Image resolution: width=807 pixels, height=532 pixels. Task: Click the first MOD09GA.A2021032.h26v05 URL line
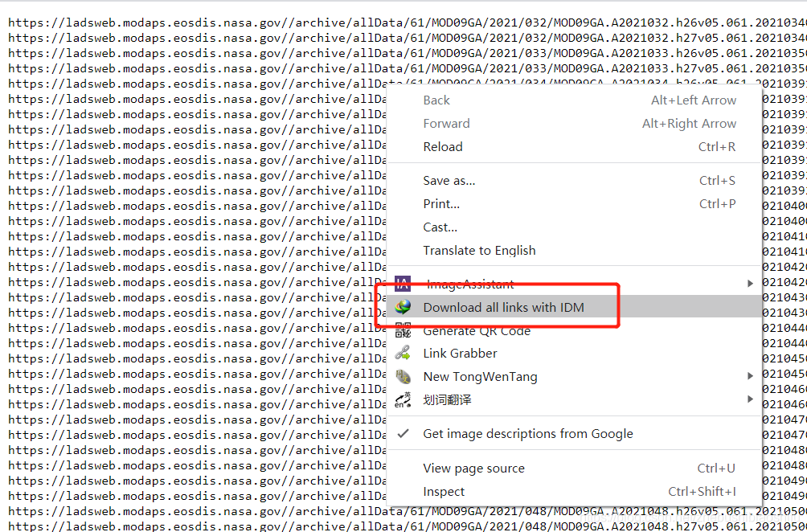[408, 23]
